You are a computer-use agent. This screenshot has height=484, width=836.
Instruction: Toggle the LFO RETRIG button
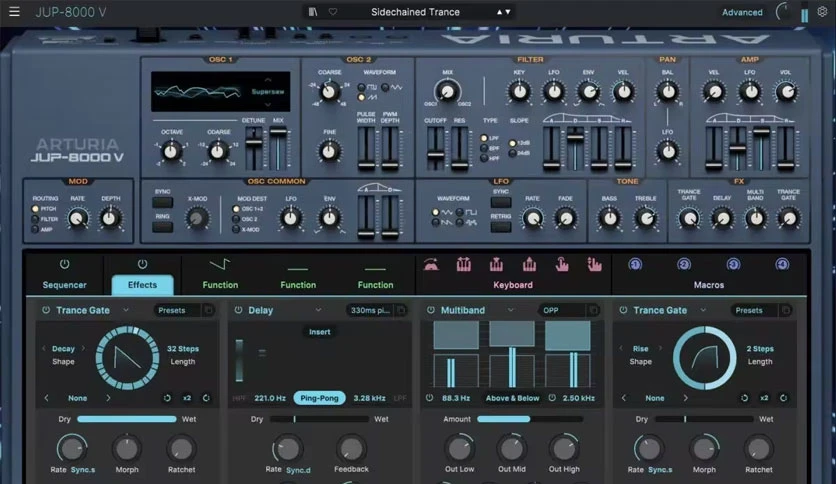click(x=501, y=227)
